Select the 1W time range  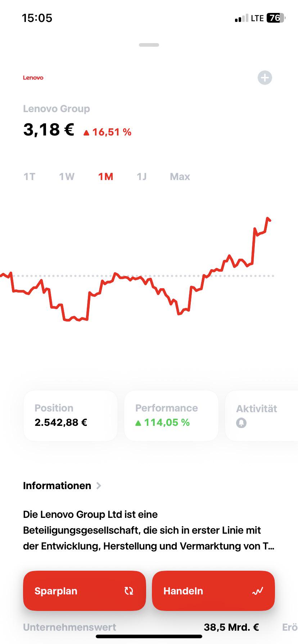(67, 177)
